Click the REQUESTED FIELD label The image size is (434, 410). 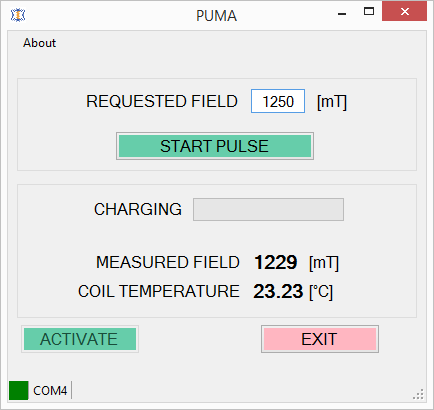[162, 101]
